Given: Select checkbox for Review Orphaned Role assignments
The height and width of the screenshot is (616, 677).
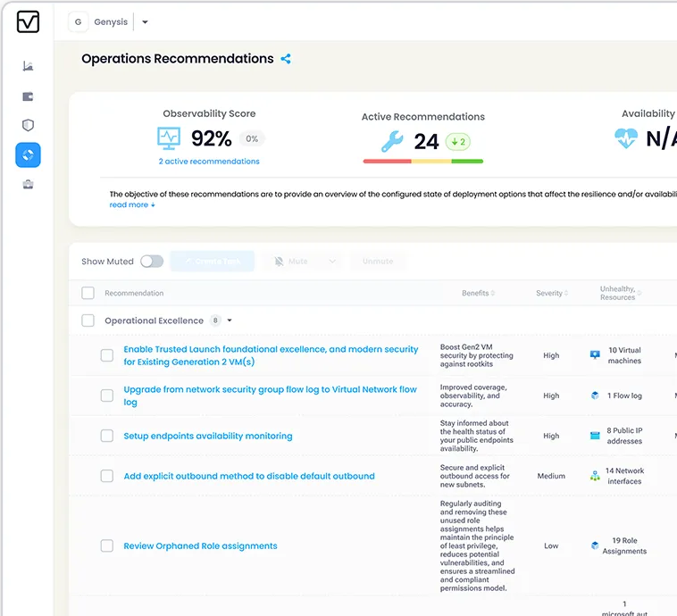Looking at the screenshot, I should click(x=107, y=545).
